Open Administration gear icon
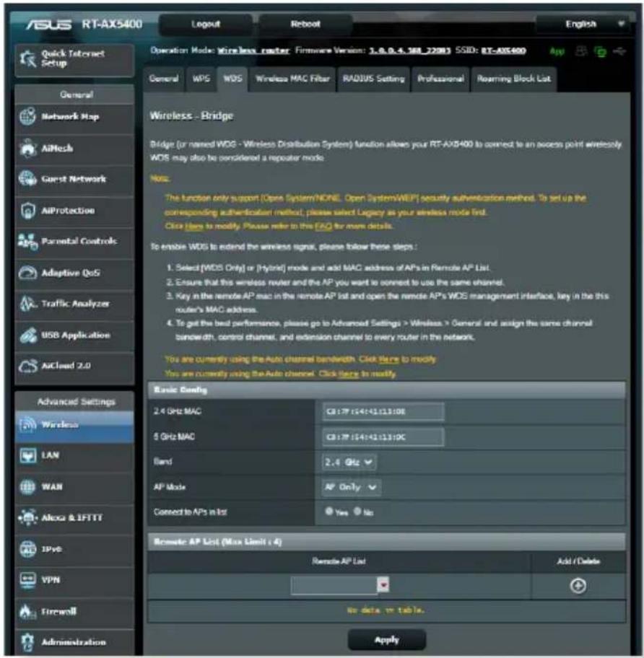The width and height of the screenshot is (644, 658). [x=27, y=642]
